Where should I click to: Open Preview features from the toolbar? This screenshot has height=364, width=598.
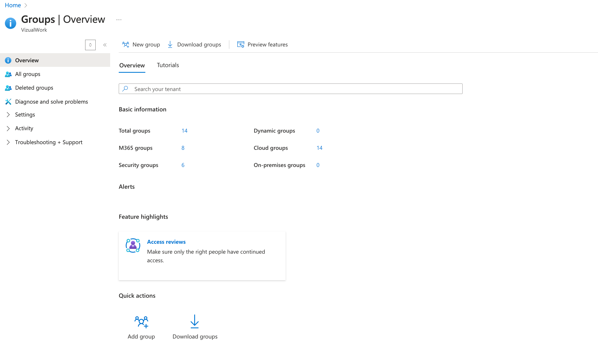coord(262,45)
